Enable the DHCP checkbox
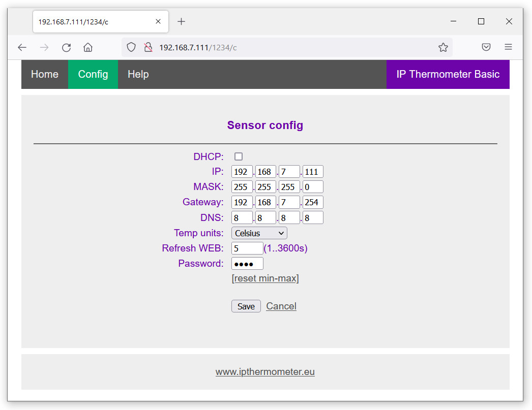Viewport: 532px width, 410px height. 239,156
